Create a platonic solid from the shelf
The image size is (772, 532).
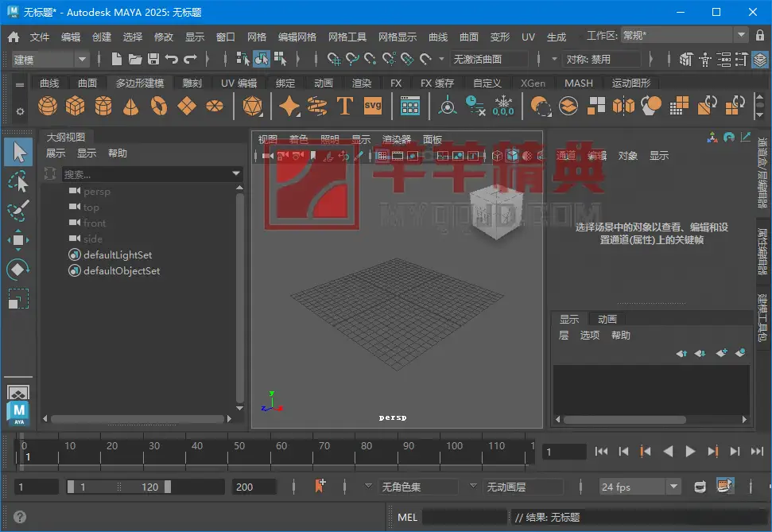tap(253, 106)
